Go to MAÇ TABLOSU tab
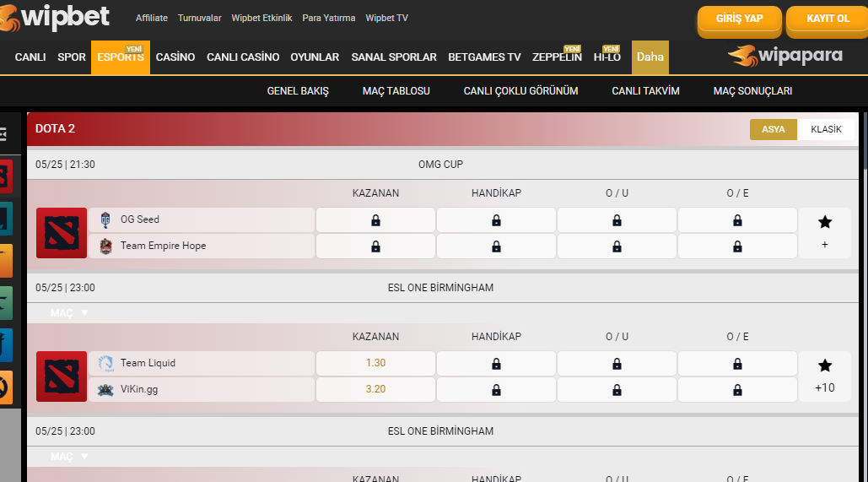 (x=396, y=91)
